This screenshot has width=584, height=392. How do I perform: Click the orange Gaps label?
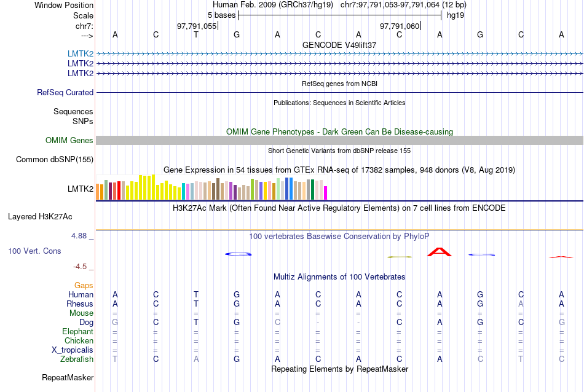click(x=84, y=286)
